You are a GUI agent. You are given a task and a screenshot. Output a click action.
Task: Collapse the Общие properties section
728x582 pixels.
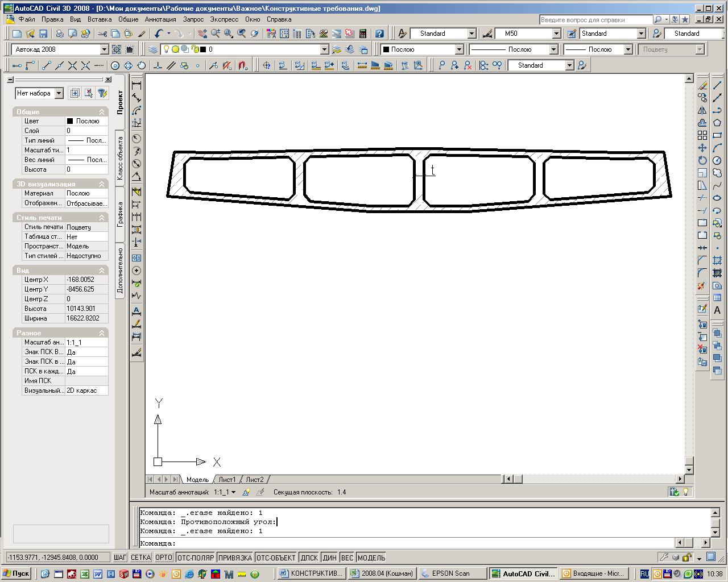(x=102, y=112)
